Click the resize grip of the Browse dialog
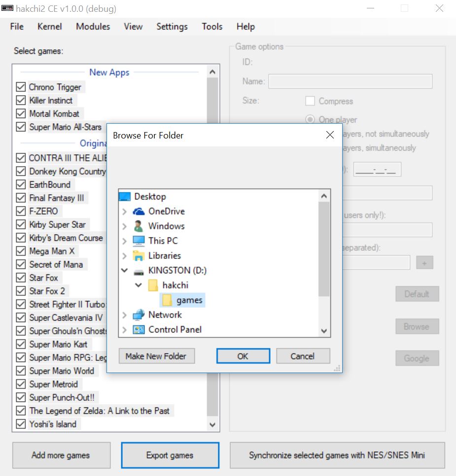The width and height of the screenshot is (456, 476). coord(337,368)
